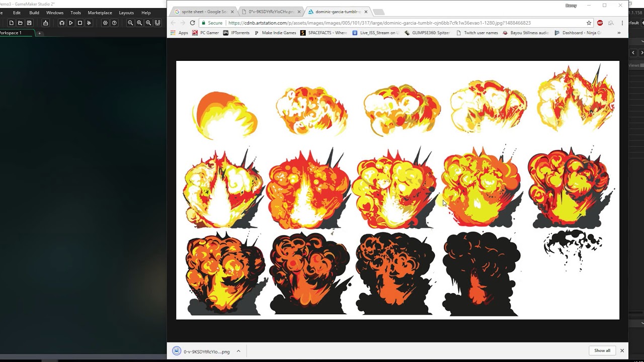The width and height of the screenshot is (644, 362).
Task: Close the Chrome downloads bar
Action: tap(622, 350)
